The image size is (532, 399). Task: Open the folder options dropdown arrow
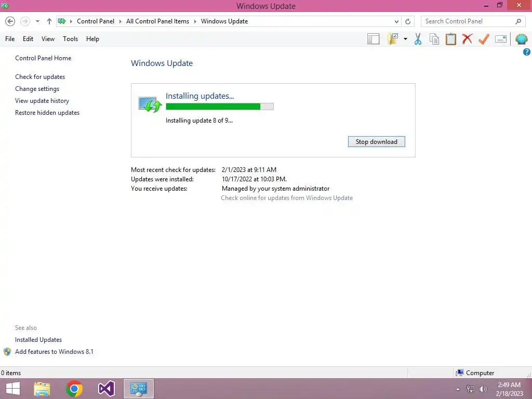tap(405, 39)
